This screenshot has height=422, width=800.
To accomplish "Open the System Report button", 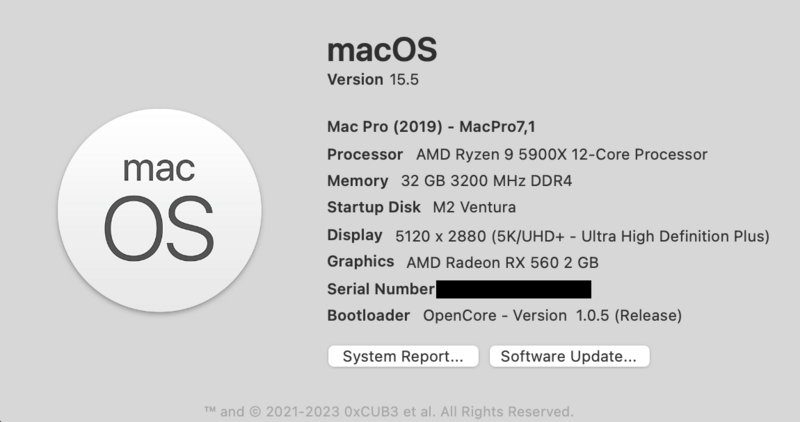I will pyautogui.click(x=403, y=356).
